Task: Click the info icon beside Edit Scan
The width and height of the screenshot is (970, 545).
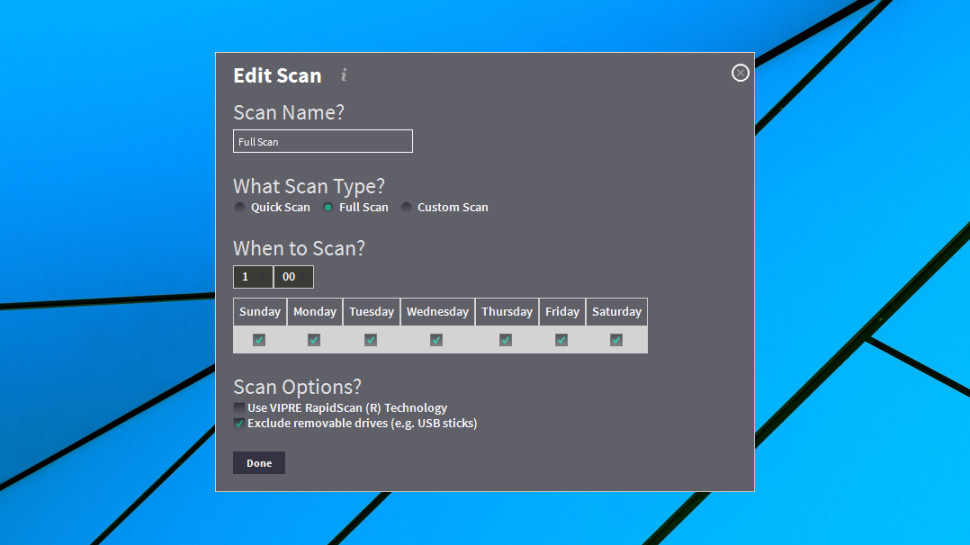Action: pyautogui.click(x=344, y=75)
